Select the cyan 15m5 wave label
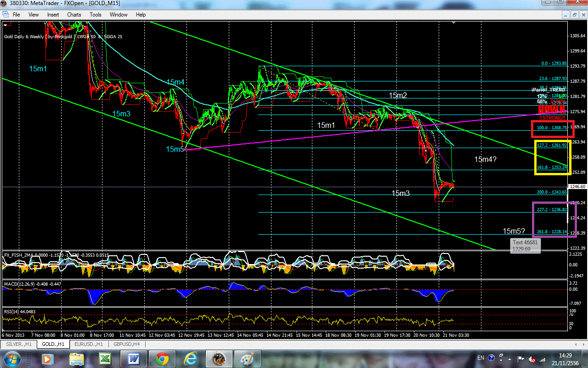Viewport: 588px width, 368px height. pos(175,149)
